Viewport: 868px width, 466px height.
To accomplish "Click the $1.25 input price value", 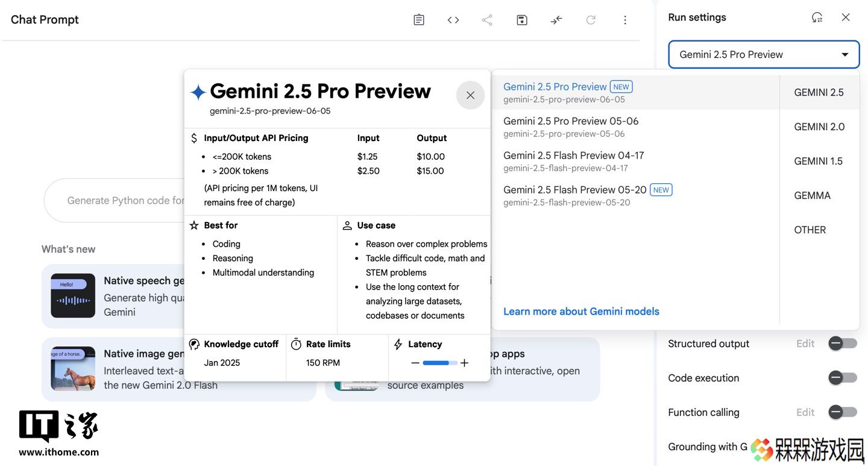I will pos(368,156).
